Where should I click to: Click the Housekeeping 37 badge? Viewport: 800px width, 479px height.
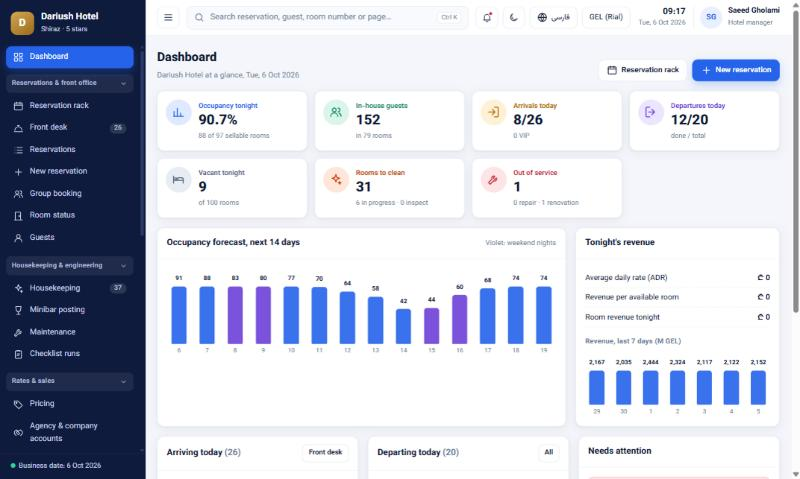[118, 288]
